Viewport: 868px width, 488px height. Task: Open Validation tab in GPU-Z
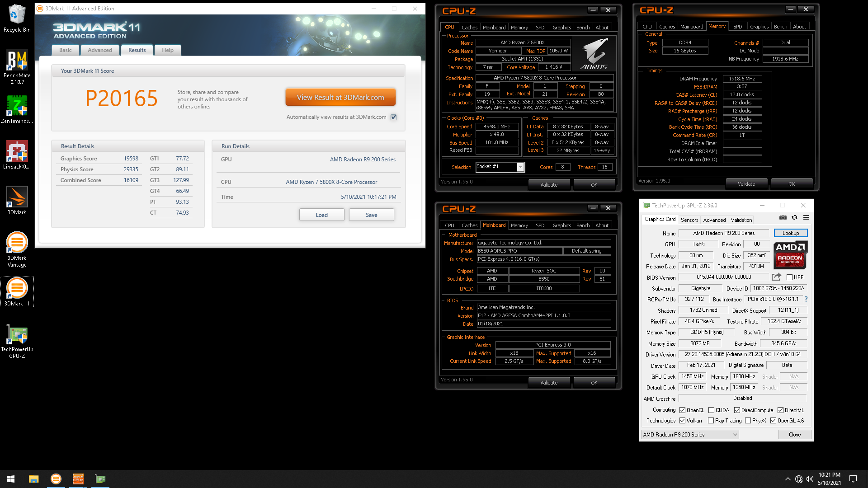pyautogui.click(x=741, y=220)
